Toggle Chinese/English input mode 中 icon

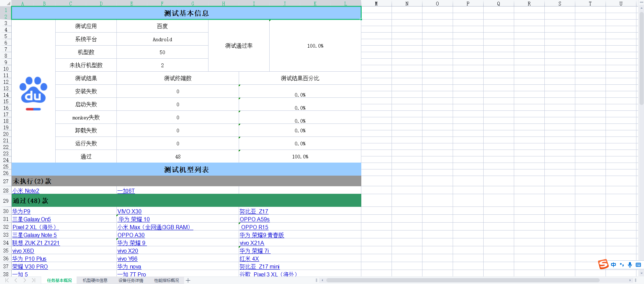[x=613, y=265]
